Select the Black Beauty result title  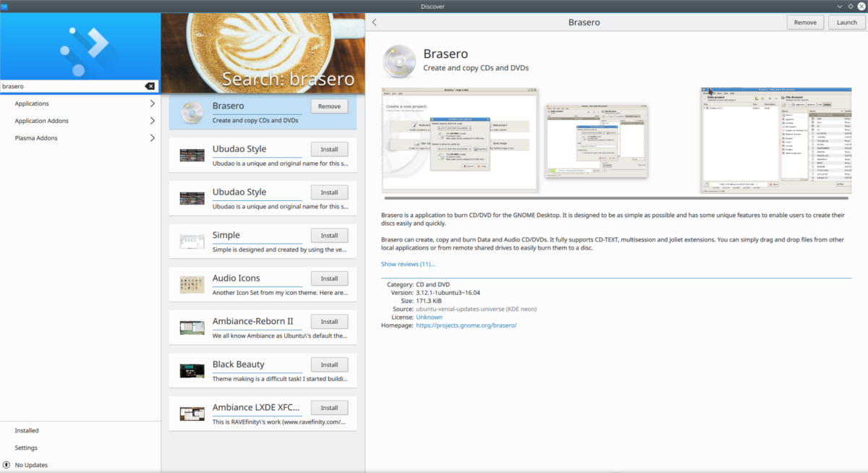tap(239, 364)
